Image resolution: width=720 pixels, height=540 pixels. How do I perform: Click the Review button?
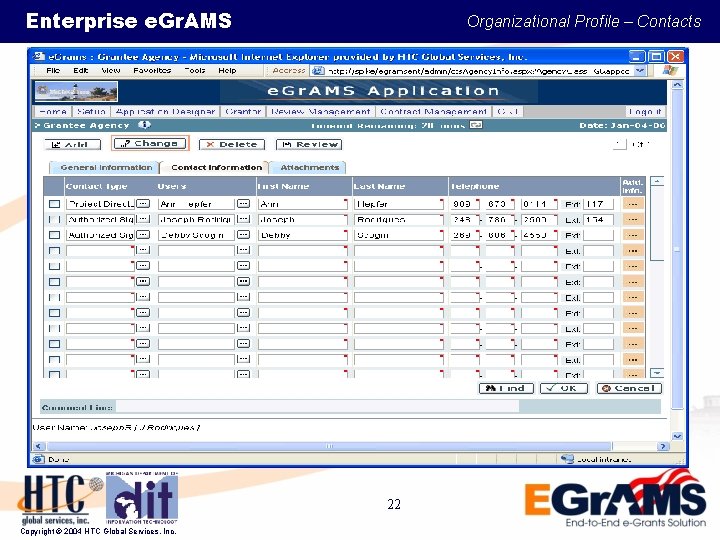[309, 145]
